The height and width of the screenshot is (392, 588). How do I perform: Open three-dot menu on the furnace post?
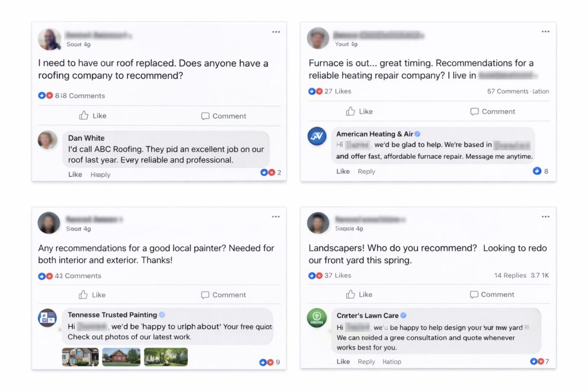[546, 32]
